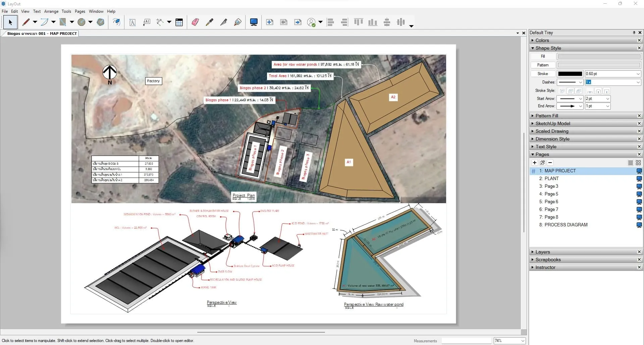Open the zoom level 74% dropdown
This screenshot has height=345, width=644.
click(x=523, y=341)
